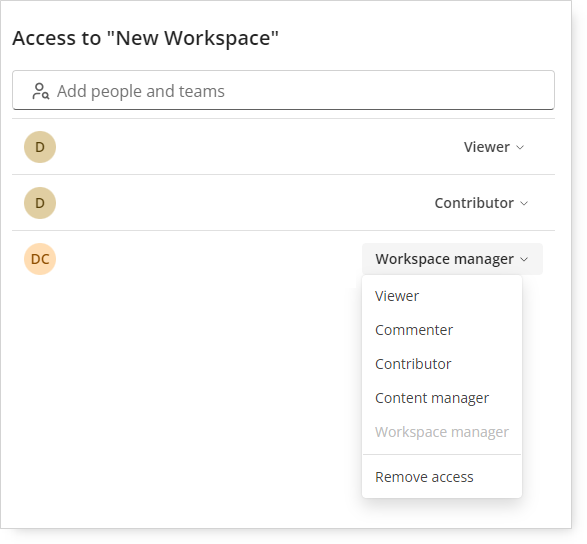Screen dimensions: 587x544
Task: Click the person search icon in the field
Action: click(x=40, y=91)
